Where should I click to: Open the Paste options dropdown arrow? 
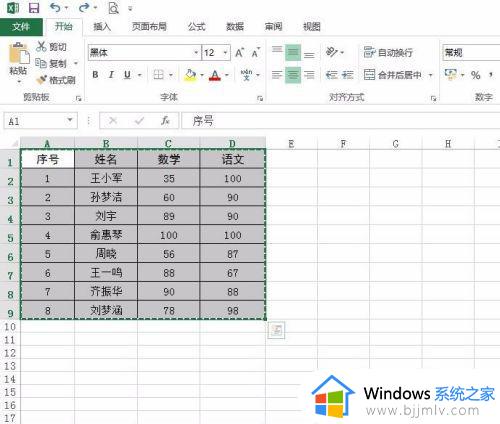pyautogui.click(x=19, y=81)
